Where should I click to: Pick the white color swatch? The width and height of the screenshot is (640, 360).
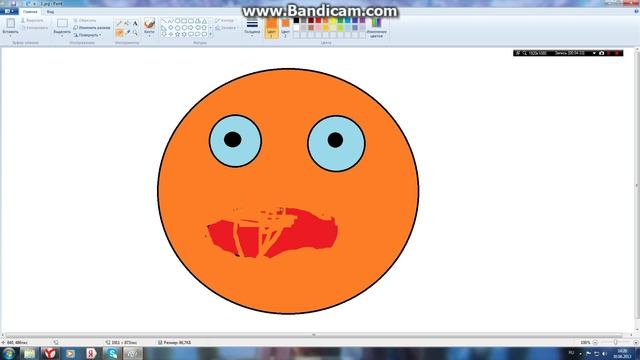(296, 28)
